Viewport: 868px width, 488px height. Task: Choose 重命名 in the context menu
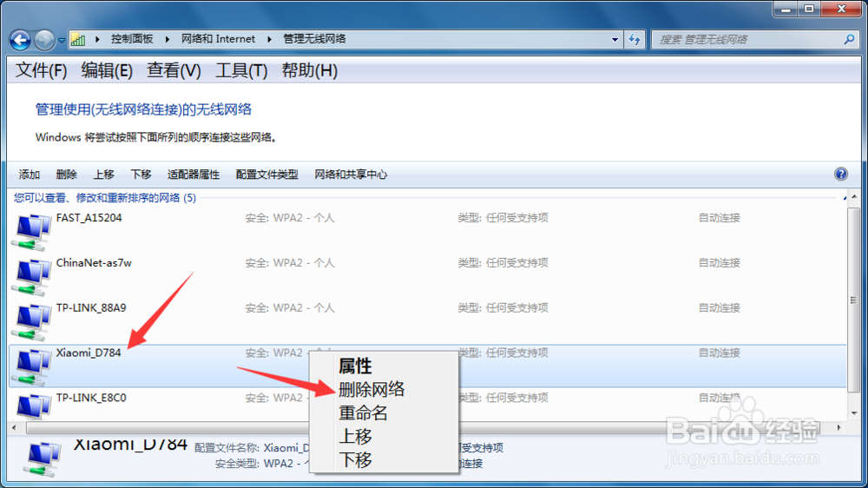(x=363, y=412)
